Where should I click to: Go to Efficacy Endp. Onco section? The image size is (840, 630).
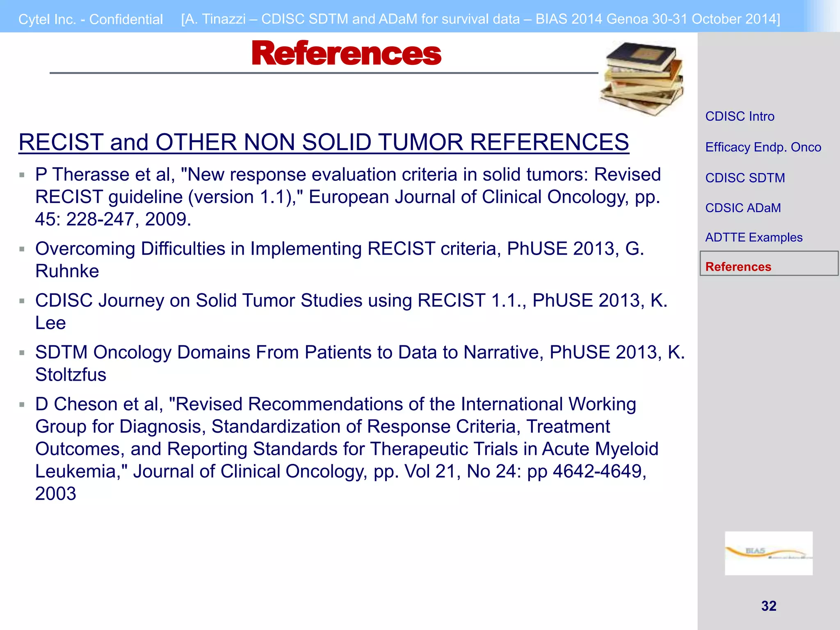763,147
